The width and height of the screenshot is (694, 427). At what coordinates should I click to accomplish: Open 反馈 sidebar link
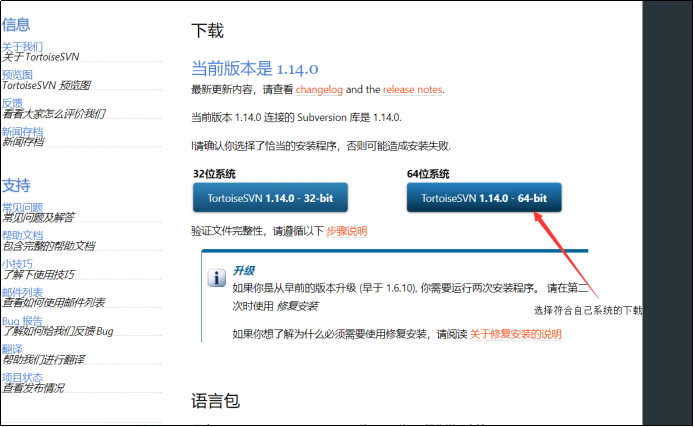tap(12, 103)
